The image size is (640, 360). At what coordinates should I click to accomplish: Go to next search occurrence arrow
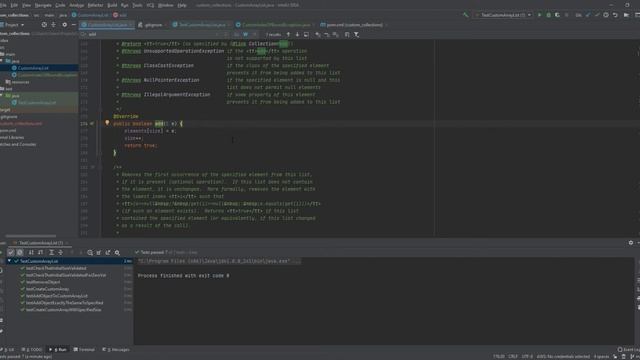(x=297, y=35)
